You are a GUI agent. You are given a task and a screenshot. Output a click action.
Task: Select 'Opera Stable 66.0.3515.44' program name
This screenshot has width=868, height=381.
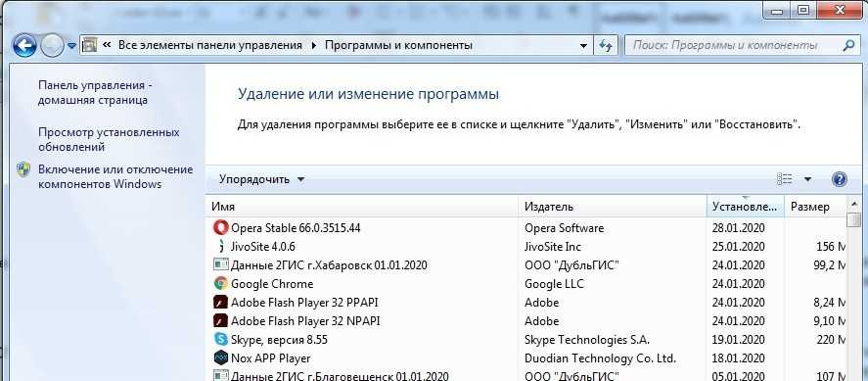[296, 227]
